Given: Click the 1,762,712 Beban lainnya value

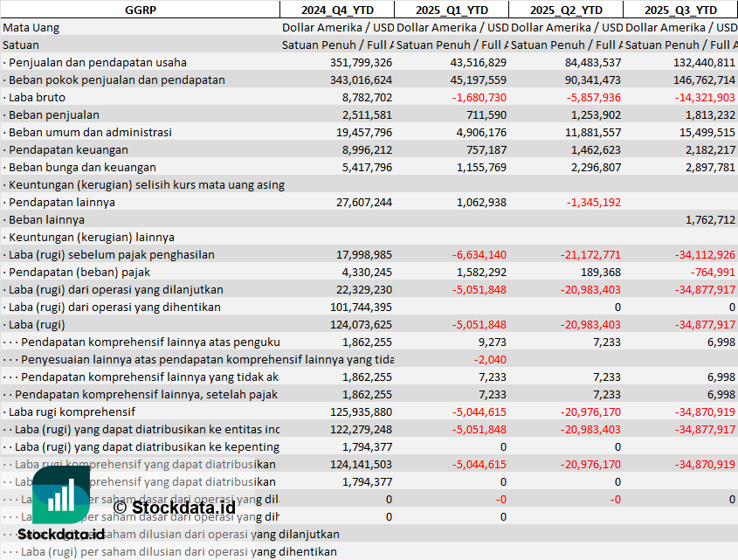Looking at the screenshot, I should click(704, 219).
